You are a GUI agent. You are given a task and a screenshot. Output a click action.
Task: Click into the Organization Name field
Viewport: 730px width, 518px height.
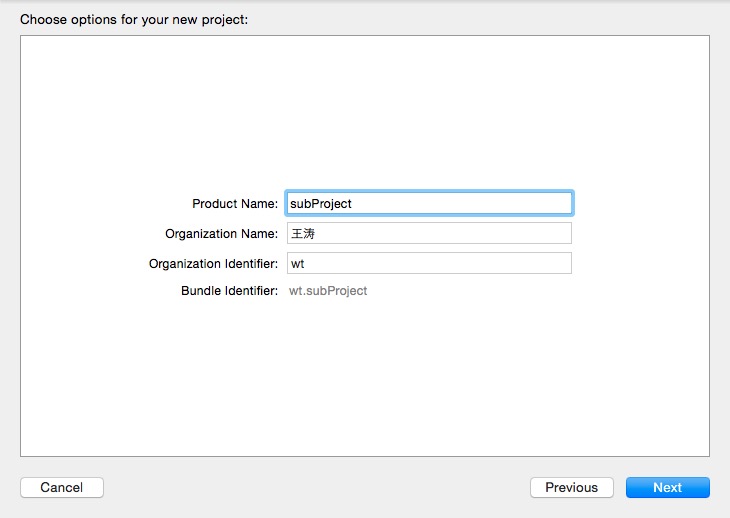click(429, 233)
